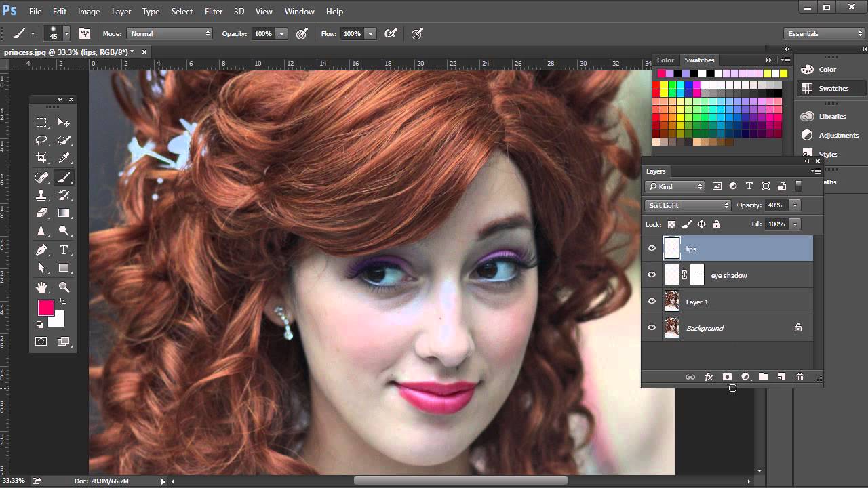Image resolution: width=868 pixels, height=488 pixels.
Task: Select the Crop tool
Action: (x=42, y=158)
